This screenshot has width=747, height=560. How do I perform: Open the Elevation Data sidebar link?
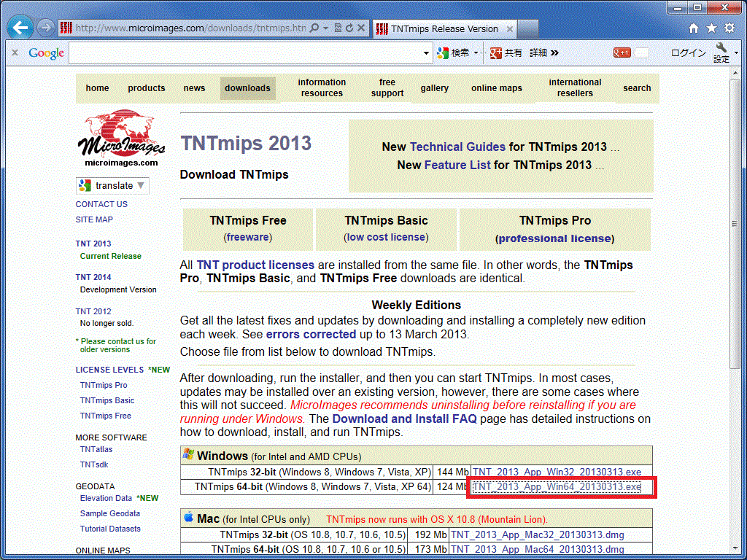106,499
